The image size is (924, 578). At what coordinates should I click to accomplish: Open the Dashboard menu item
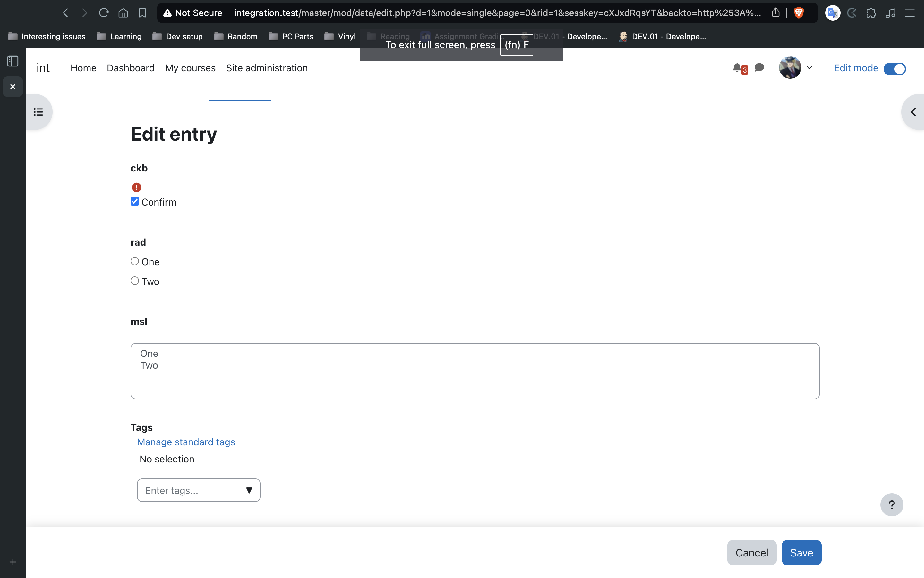coord(131,68)
